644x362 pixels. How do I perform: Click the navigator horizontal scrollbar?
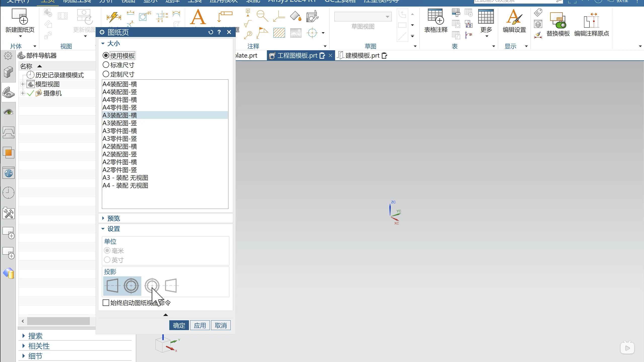pyautogui.click(x=58, y=321)
